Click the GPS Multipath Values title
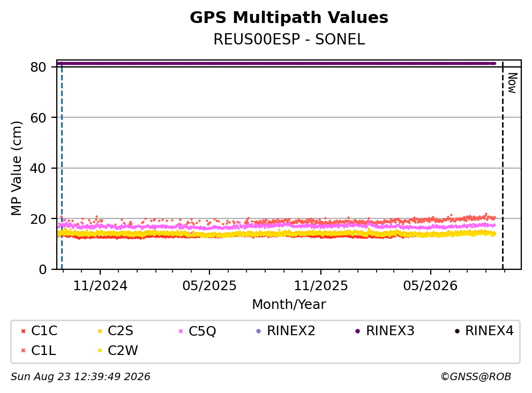532x393 pixels. [289, 18]
